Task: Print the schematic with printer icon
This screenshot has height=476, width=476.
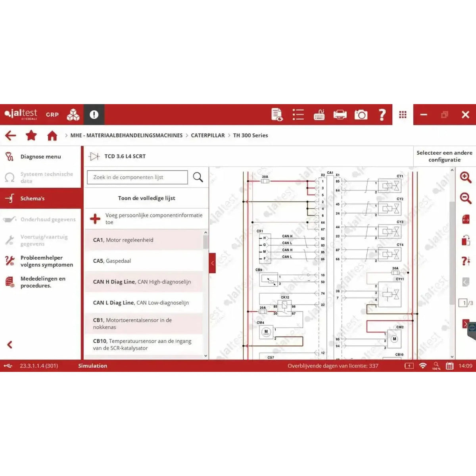Action: tap(340, 115)
